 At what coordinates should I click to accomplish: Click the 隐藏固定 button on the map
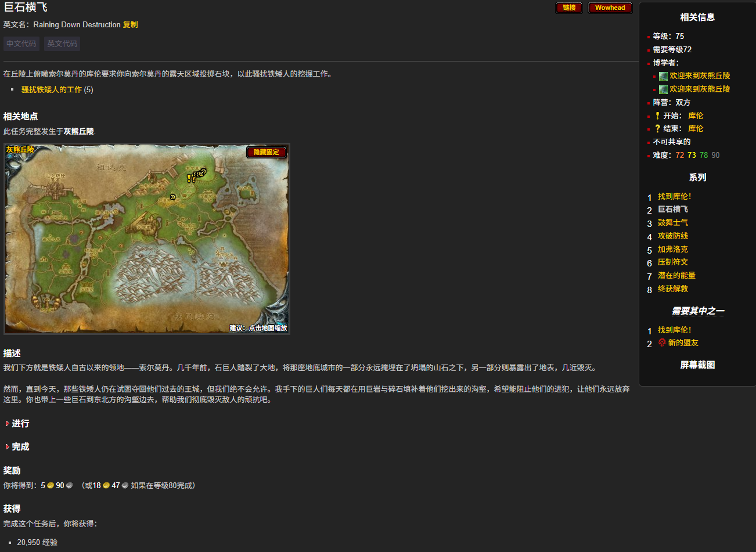coord(267,152)
